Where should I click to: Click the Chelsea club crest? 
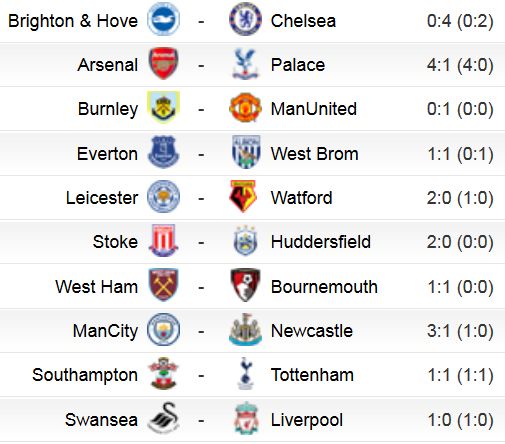tap(245, 19)
